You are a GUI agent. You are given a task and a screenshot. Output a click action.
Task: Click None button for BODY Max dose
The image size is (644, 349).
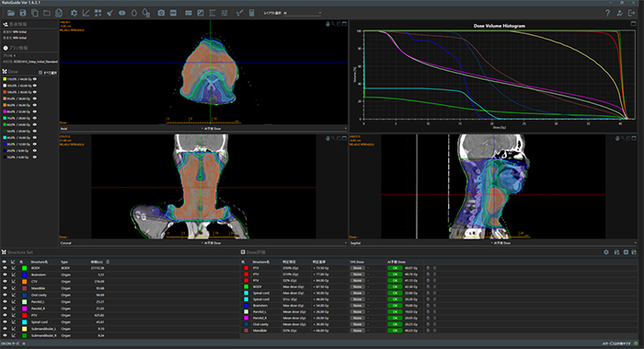(357, 286)
